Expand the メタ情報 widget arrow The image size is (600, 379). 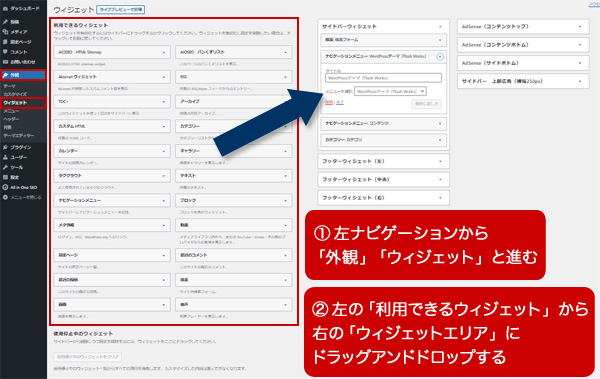pyautogui.click(x=164, y=225)
